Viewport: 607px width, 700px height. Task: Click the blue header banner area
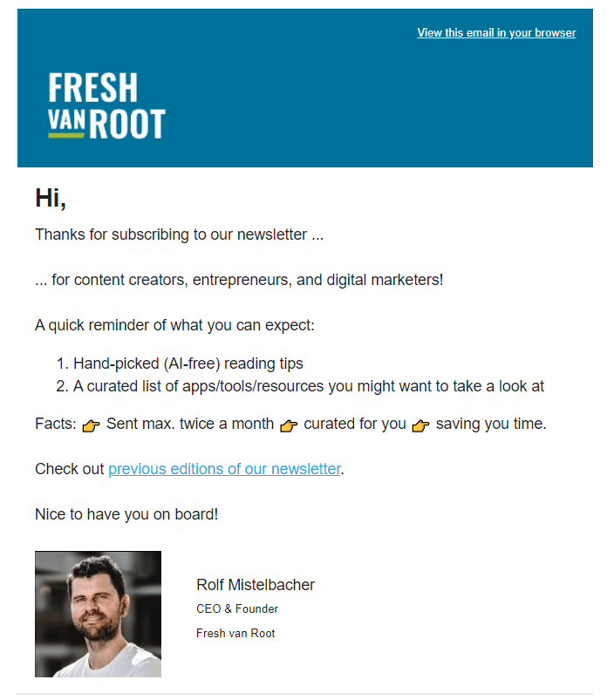tap(305, 88)
